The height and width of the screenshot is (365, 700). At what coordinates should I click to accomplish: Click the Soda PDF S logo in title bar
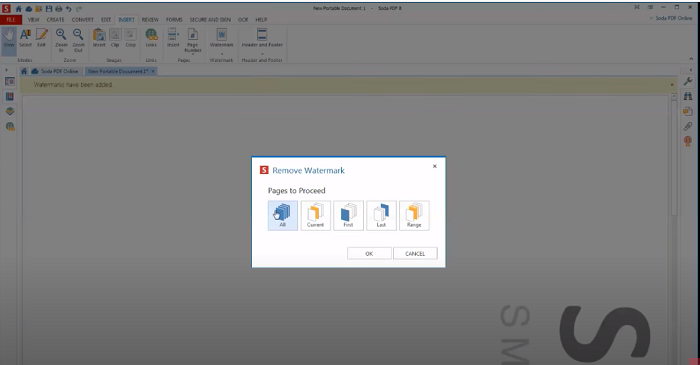6,9
